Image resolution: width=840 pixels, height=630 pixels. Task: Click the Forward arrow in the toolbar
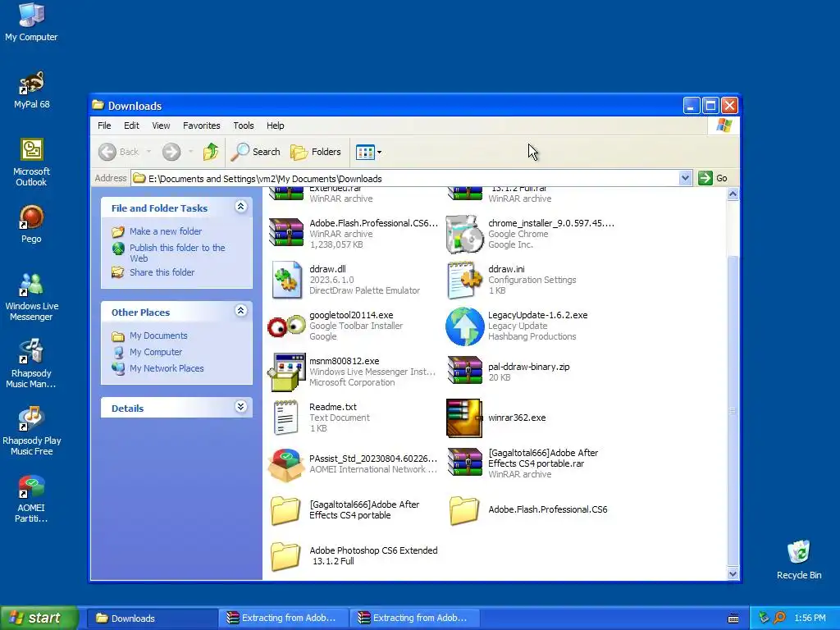coord(171,152)
